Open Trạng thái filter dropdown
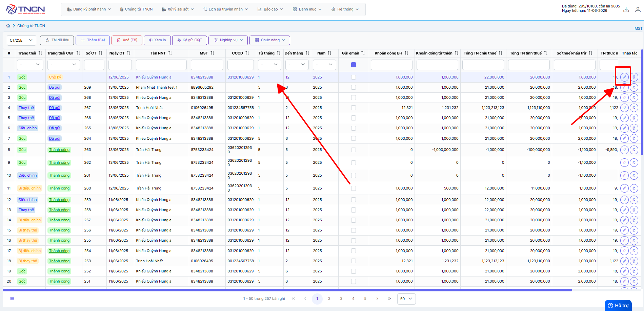 (30, 65)
